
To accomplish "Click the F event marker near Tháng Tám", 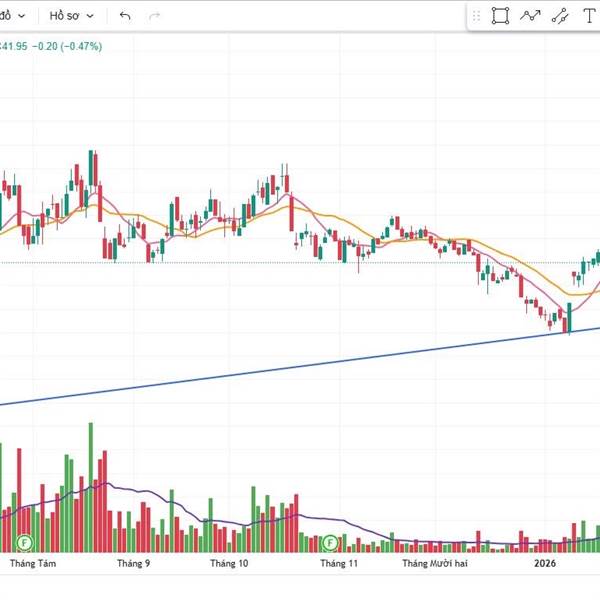I will coord(24,542).
